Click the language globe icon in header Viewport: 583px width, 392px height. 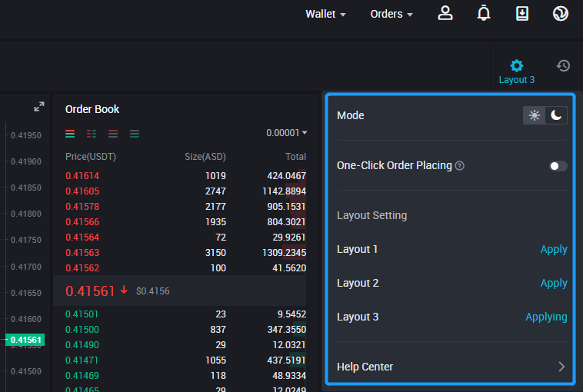point(561,14)
